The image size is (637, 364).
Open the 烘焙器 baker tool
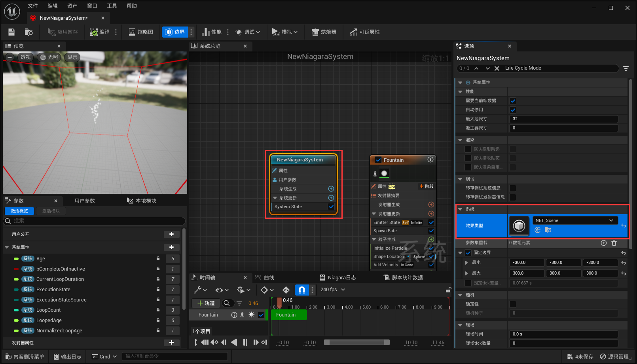324,32
